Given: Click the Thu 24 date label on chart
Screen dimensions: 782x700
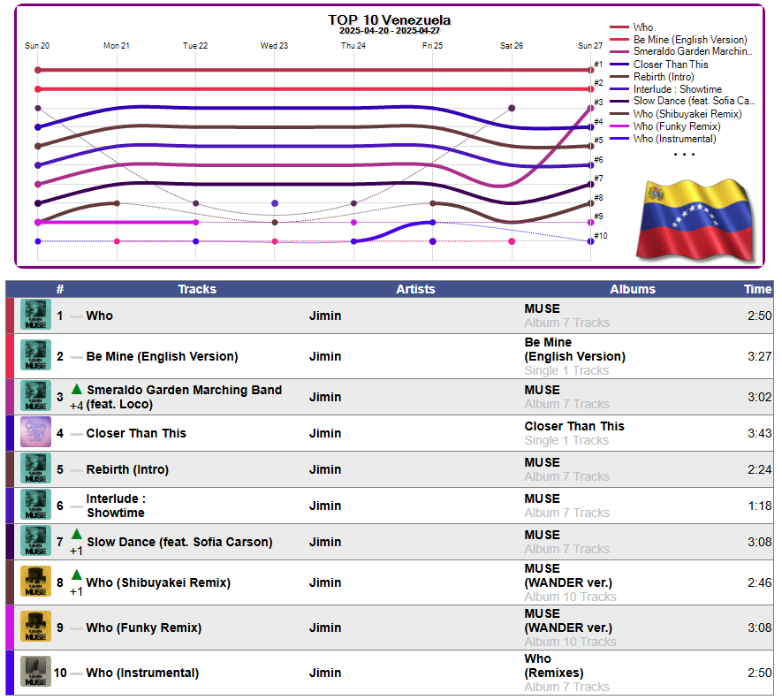Looking at the screenshot, I should [353, 45].
